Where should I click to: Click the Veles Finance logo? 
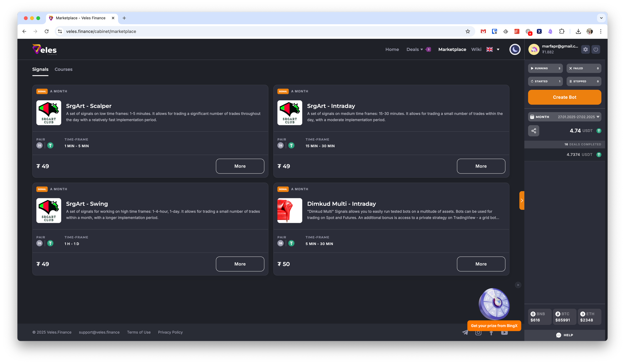tap(45, 50)
